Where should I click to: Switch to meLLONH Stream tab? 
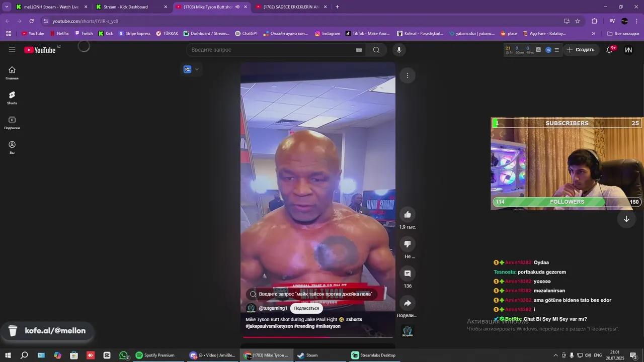51,7
